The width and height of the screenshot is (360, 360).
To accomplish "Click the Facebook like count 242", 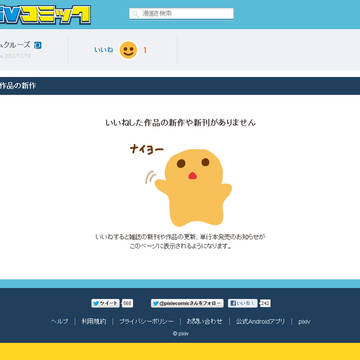I will [x=265, y=303].
